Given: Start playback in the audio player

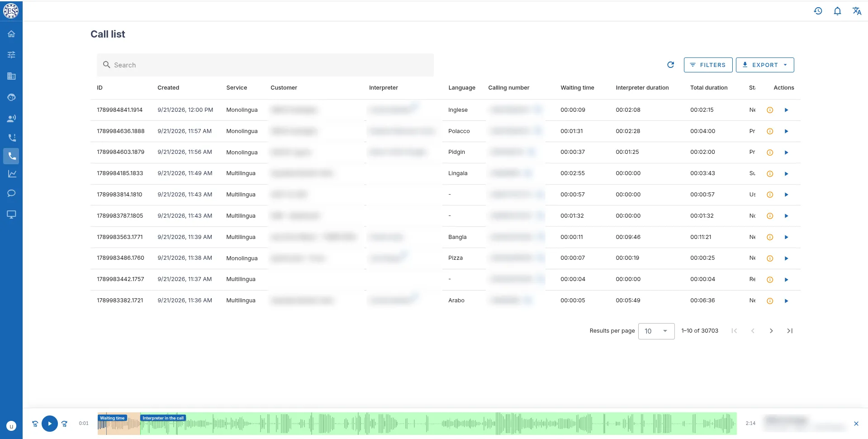Looking at the screenshot, I should [x=50, y=424].
